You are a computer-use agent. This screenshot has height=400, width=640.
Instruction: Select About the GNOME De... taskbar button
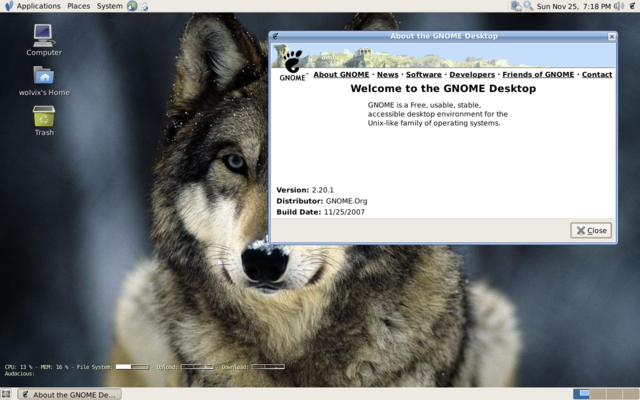pyautogui.click(x=69, y=394)
